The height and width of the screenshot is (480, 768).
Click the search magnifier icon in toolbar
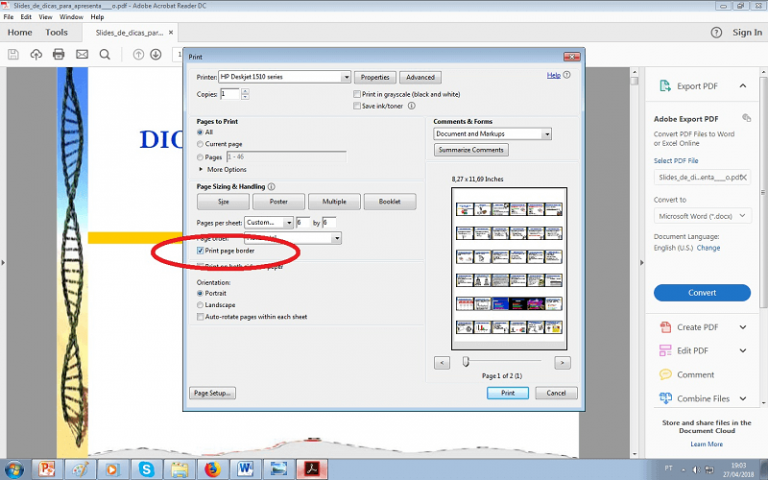pyautogui.click(x=105, y=54)
